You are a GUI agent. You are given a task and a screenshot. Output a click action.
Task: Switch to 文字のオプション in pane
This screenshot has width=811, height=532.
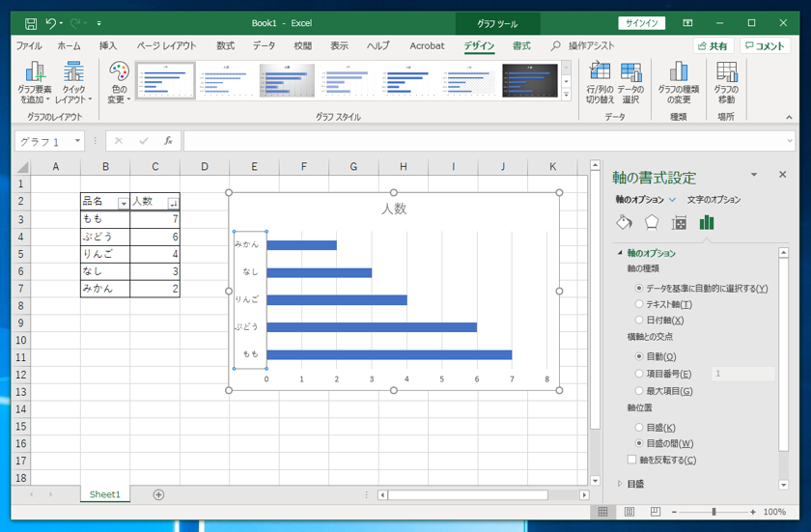pyautogui.click(x=713, y=200)
